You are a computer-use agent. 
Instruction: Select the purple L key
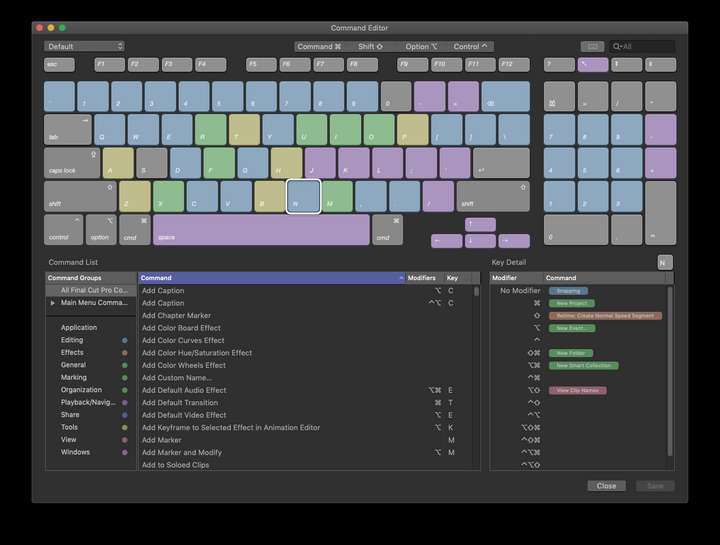[388, 163]
